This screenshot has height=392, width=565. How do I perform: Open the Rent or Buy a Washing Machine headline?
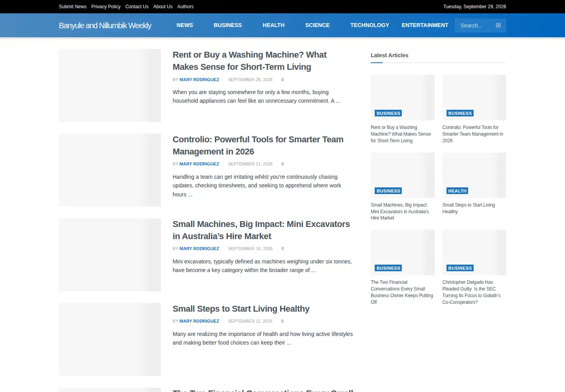[x=250, y=61]
